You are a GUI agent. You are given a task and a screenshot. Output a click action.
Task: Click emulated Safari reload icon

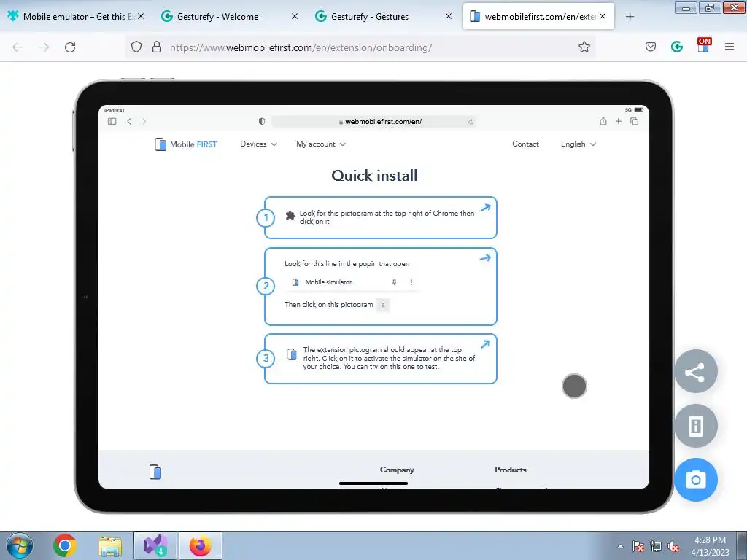[471, 122]
